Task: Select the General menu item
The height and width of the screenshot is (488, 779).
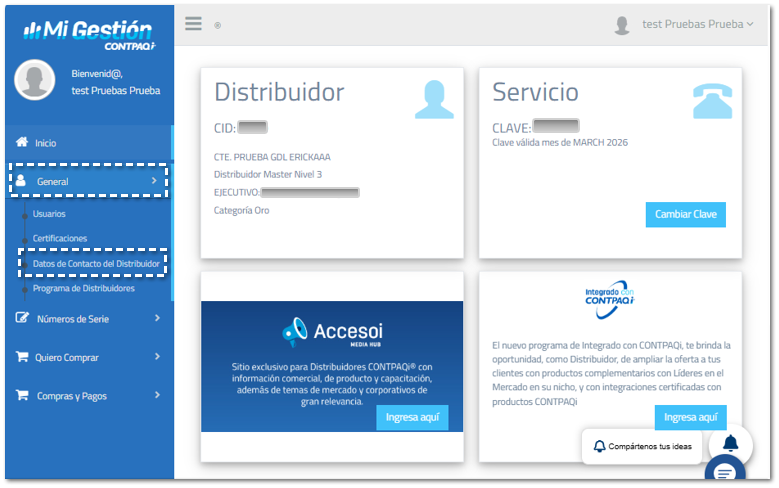Action: (88, 181)
